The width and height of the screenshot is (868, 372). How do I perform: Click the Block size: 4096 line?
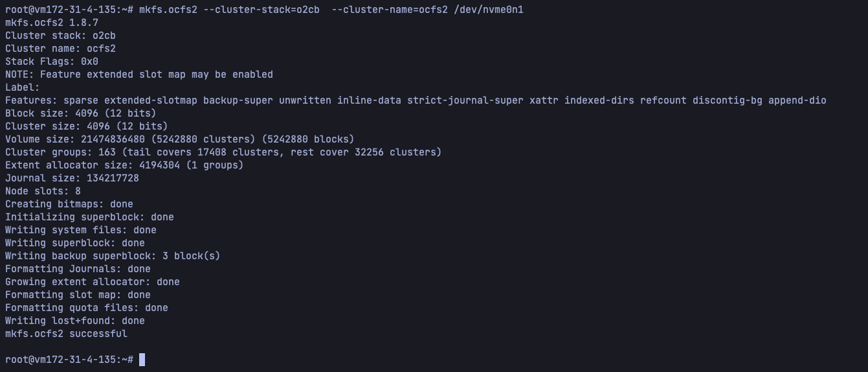[x=81, y=113]
